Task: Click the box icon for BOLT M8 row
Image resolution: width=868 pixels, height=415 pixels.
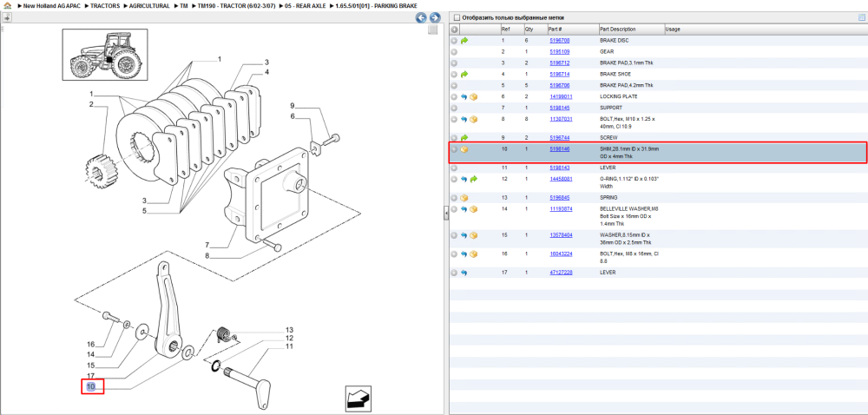Action: click(473, 254)
